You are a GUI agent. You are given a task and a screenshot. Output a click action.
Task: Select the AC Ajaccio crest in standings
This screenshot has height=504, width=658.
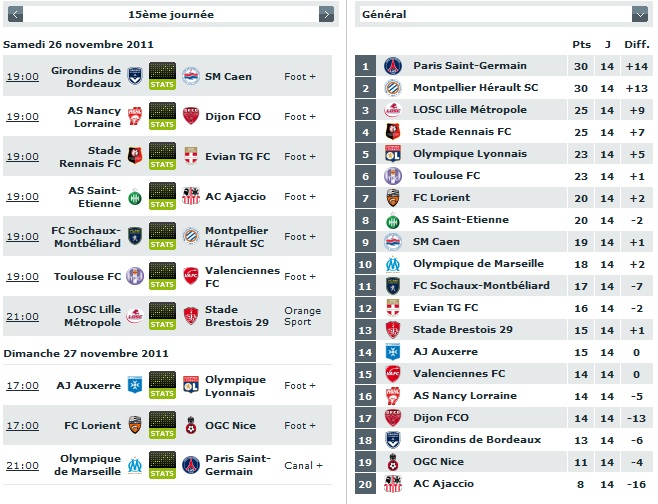pos(393,484)
